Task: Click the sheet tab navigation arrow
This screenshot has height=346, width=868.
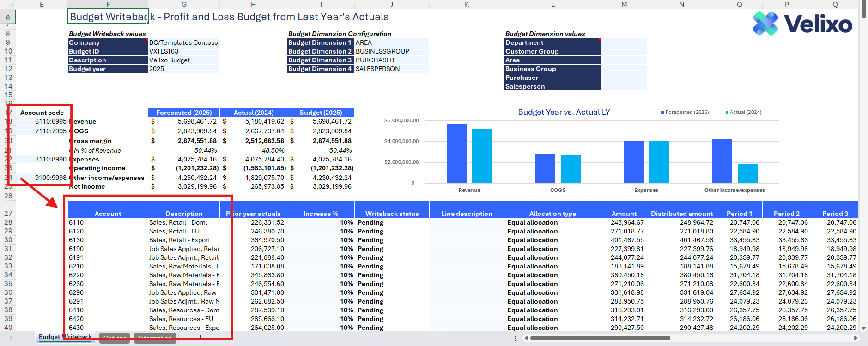Action: tap(11, 338)
